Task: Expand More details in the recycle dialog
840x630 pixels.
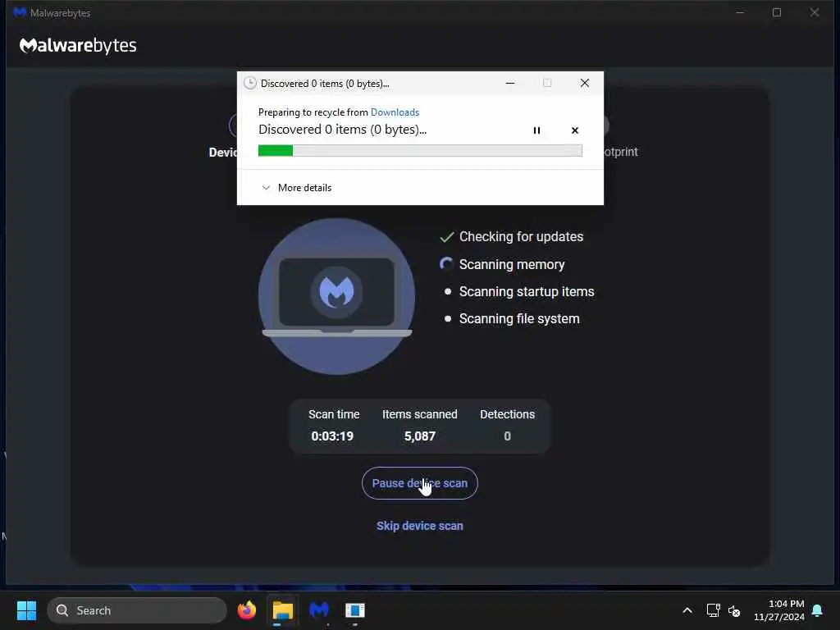Action: click(296, 188)
